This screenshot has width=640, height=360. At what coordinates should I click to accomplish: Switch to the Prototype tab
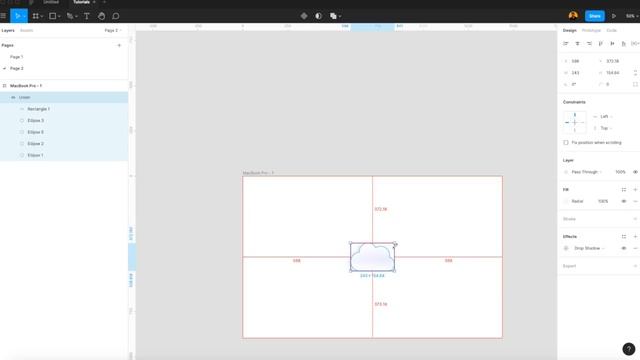tap(591, 30)
